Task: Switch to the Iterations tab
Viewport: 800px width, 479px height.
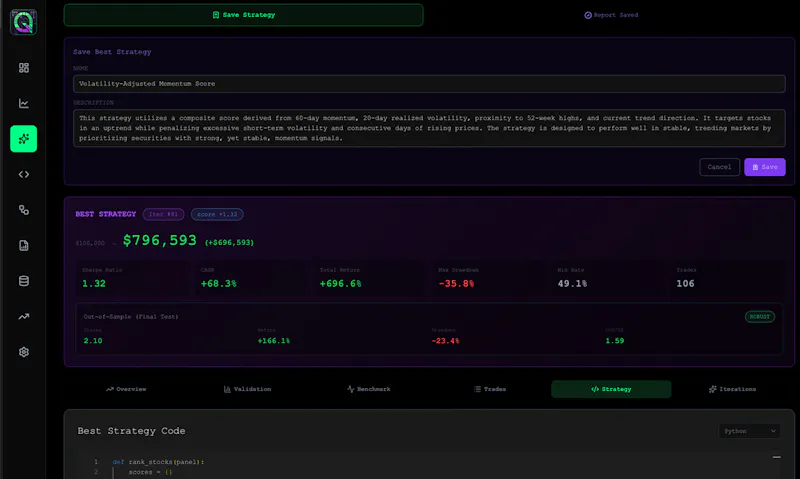Action: pos(733,389)
